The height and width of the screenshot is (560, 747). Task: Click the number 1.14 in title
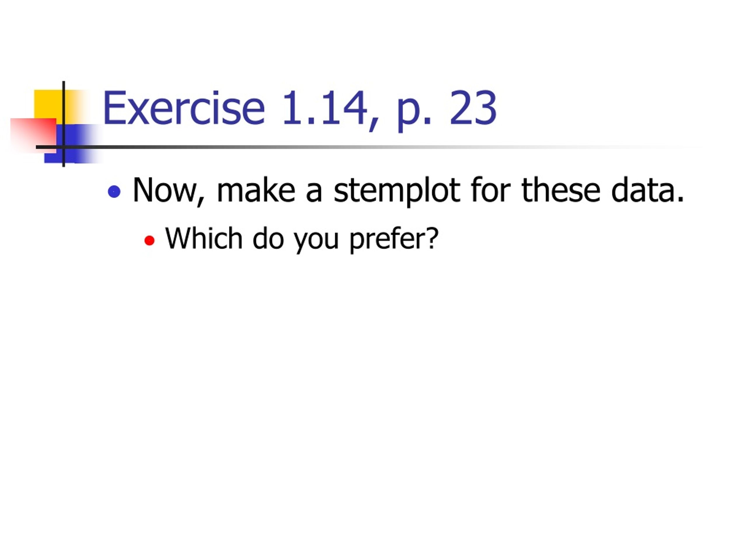[x=324, y=108]
